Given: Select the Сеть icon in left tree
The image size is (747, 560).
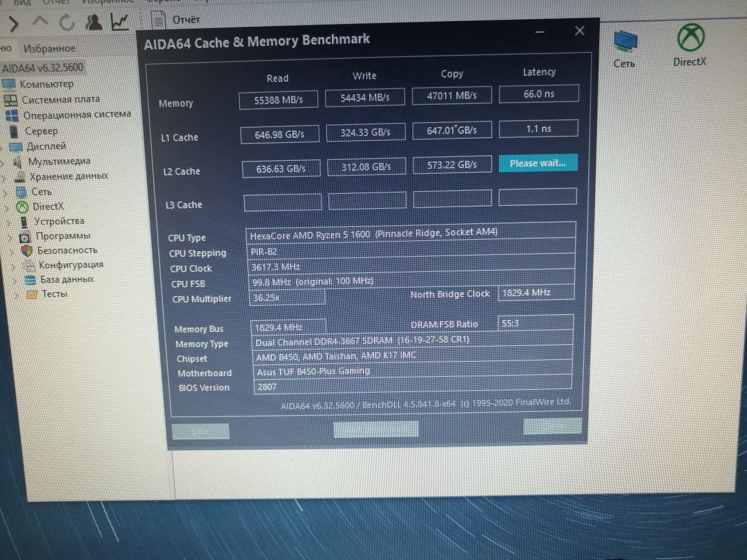Looking at the screenshot, I should 22,192.
